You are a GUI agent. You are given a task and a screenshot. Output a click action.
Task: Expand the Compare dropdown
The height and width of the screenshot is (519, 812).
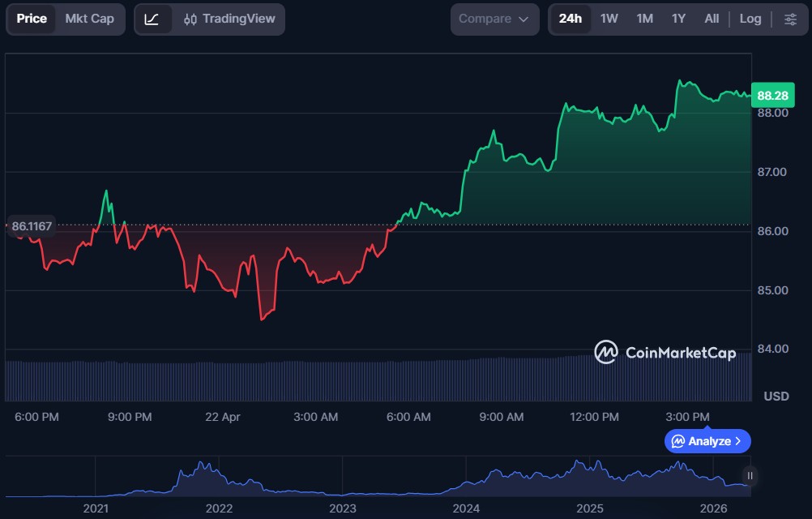click(494, 19)
